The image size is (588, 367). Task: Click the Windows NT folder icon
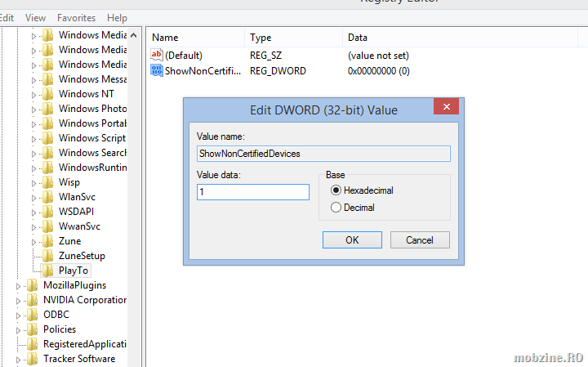click(47, 94)
